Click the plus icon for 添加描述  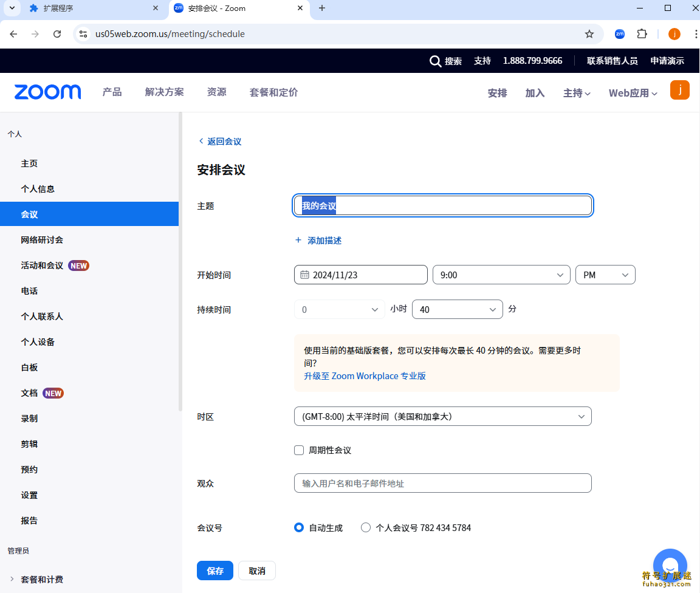click(298, 240)
